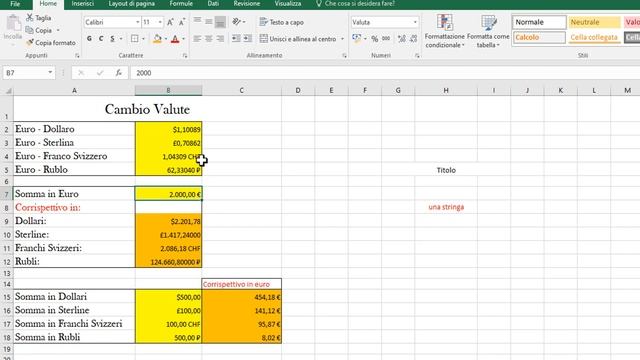Screen dimensions: 640x360
Task: Click the accounting number format icon
Action: [x=357, y=39]
